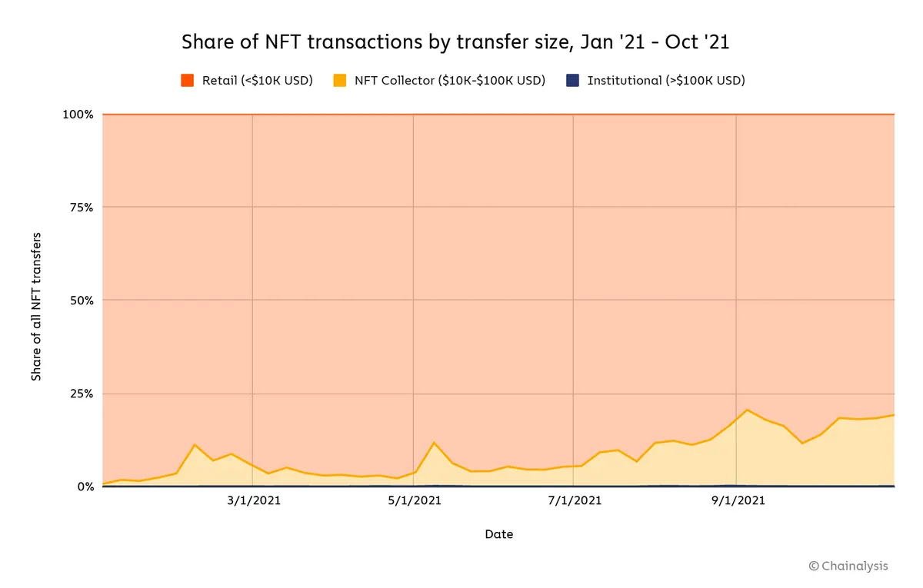Viewport: 923px width, 588px height.
Task: Select the 9/1/2021 date tick label
Action: [737, 501]
